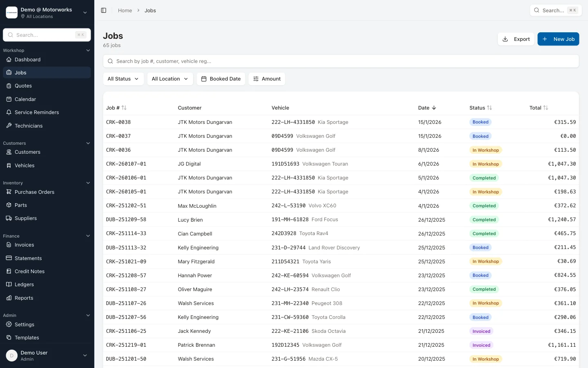Open the Suppliers section
This screenshot has height=368, width=588.
[26, 218]
